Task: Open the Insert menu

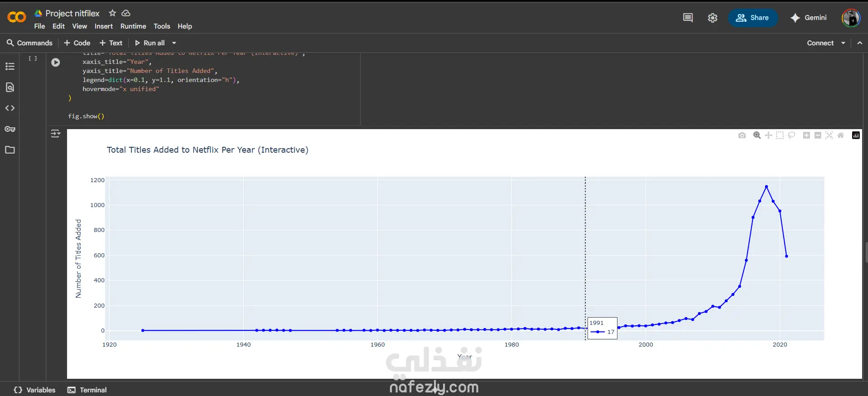Action: click(x=104, y=26)
